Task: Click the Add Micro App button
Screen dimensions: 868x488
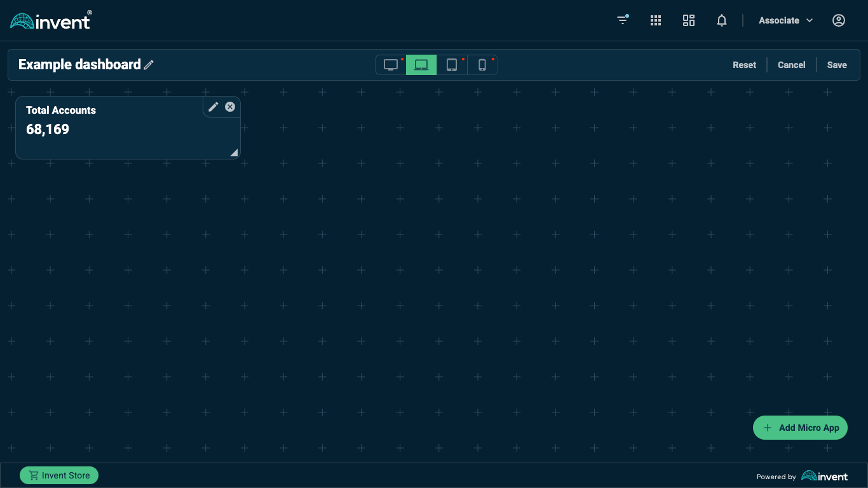Action: (800, 428)
